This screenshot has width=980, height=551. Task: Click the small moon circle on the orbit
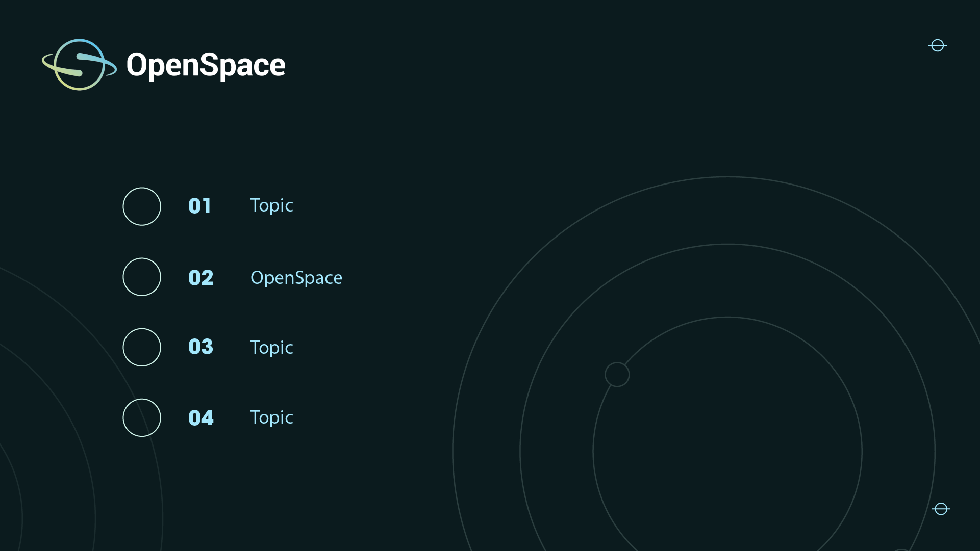click(617, 375)
